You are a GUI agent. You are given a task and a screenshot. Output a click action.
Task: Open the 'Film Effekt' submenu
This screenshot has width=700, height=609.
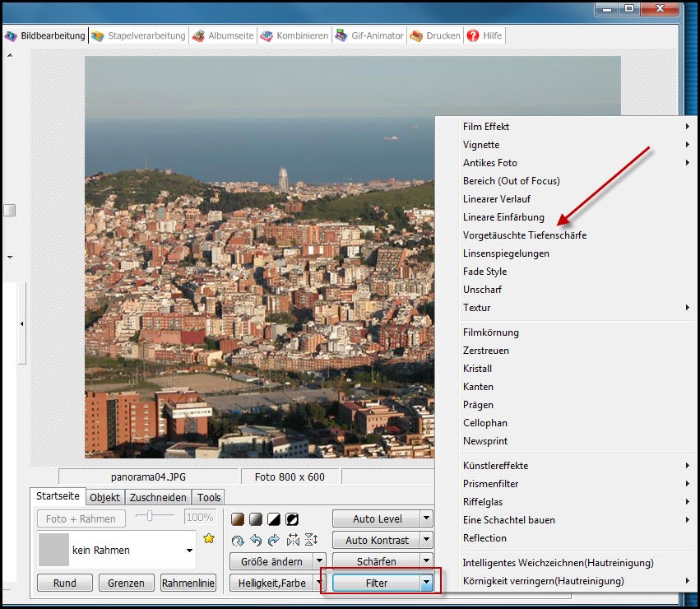(x=486, y=127)
